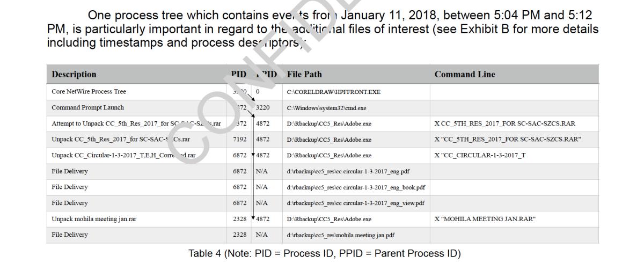Click the circular-1-3-2017_eng_view.pdf path
Screen dimensions: 644x263
click(356, 203)
